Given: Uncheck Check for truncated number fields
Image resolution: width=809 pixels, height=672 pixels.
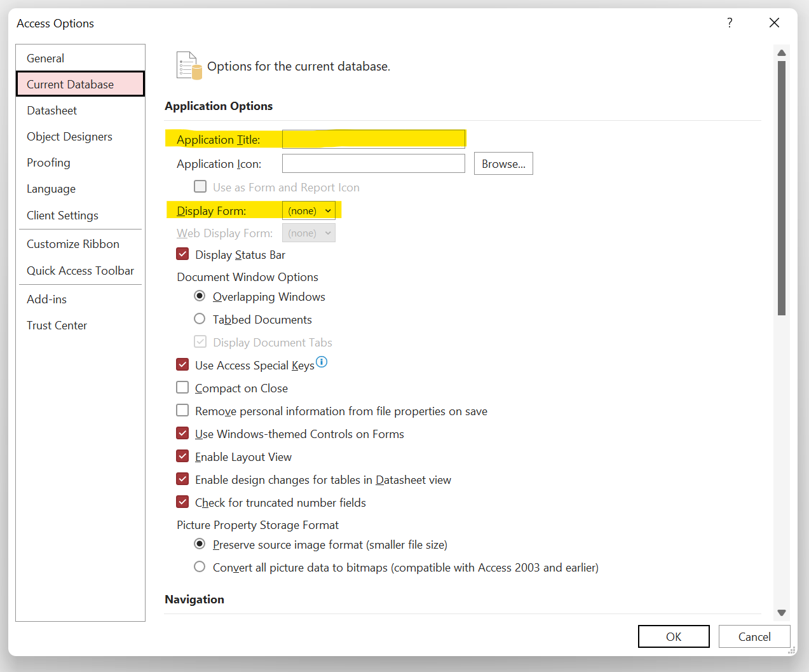Looking at the screenshot, I should tap(182, 502).
